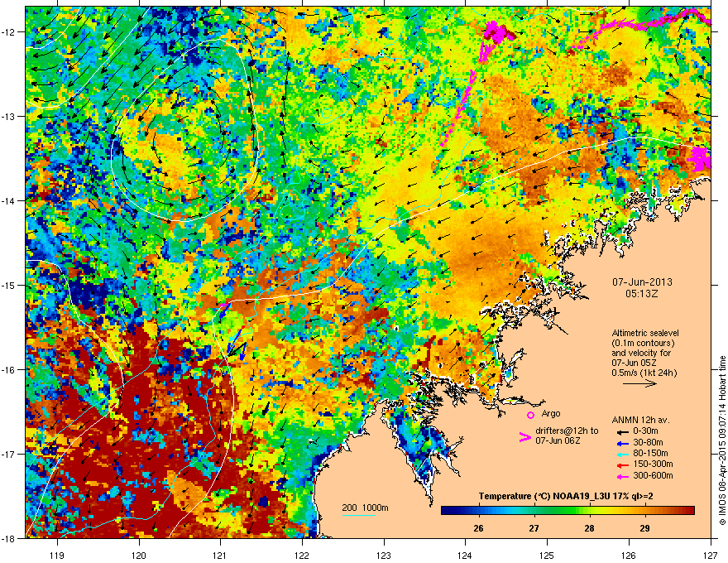Click the '300-600m' depth label
The height and width of the screenshot is (563, 728).
tap(653, 476)
